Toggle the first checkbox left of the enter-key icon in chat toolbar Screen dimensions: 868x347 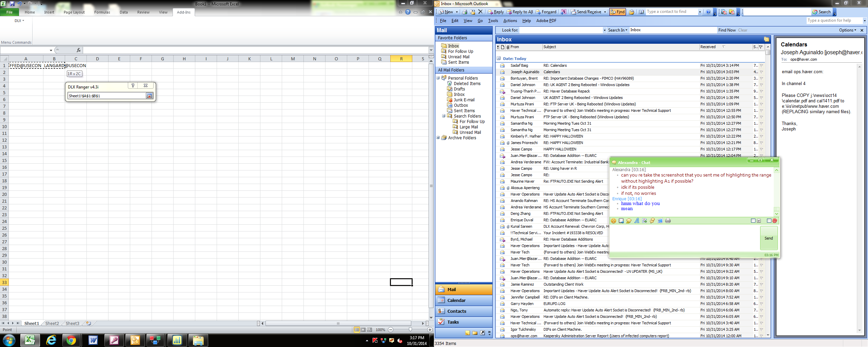753,221
